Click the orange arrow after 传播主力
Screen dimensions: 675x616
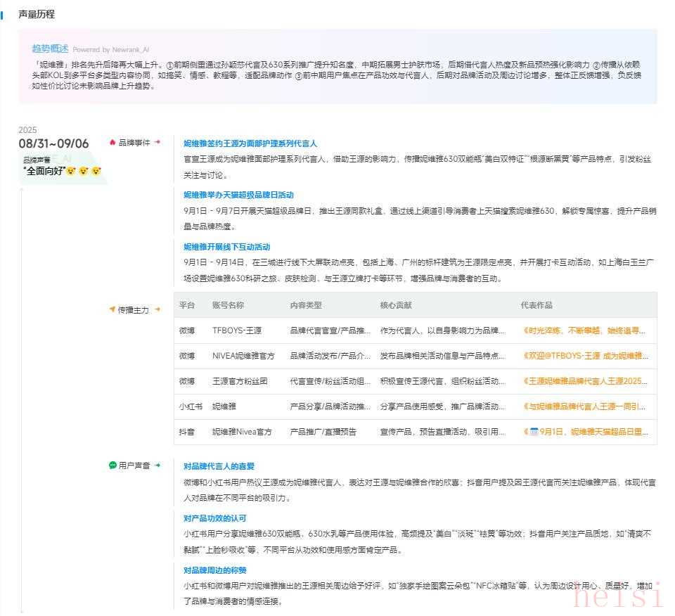[157, 309]
